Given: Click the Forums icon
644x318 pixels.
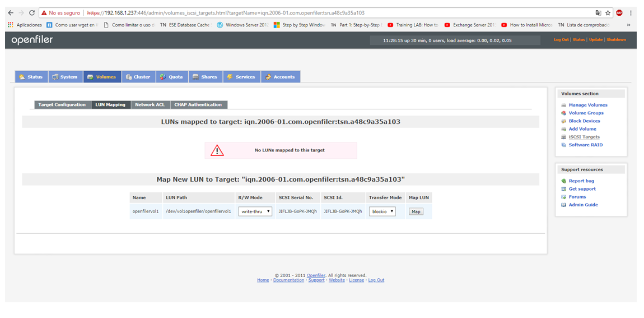Looking at the screenshot, I should coord(564,197).
